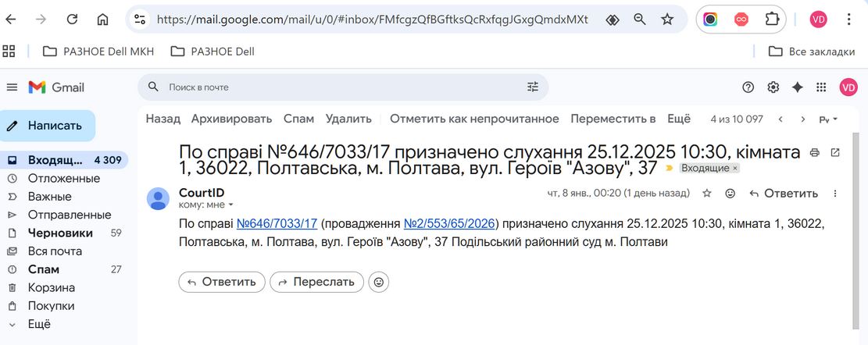Screen dimensions: 868x345
Task: Expand the 'Ещё' section in the sidebar
Action: pos(39,324)
